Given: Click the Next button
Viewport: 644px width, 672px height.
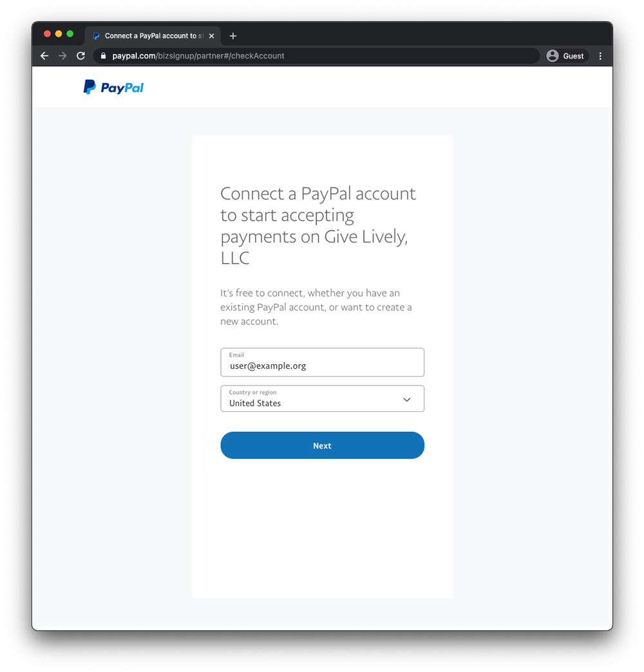Looking at the screenshot, I should click(x=323, y=445).
